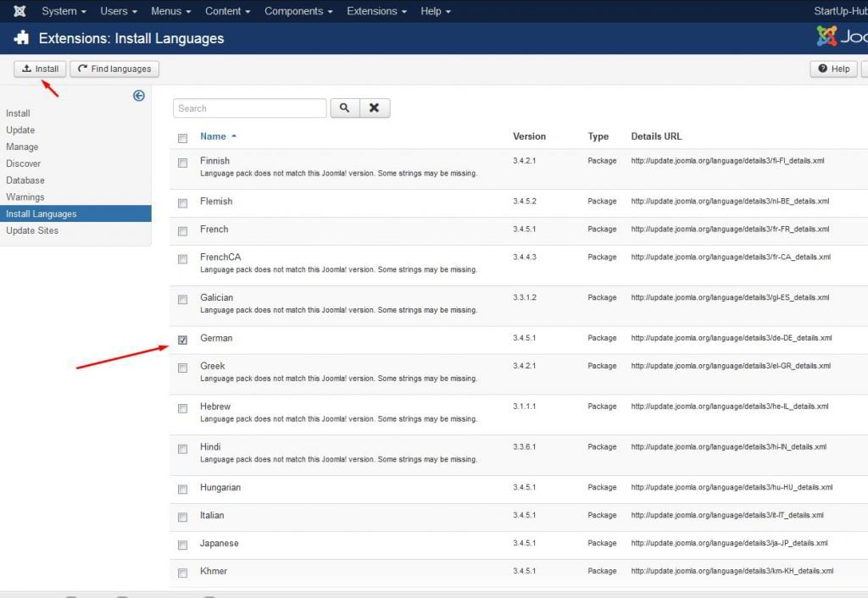Open Update Sites in the sidebar
Viewport: 868px width, 598px height.
(32, 230)
